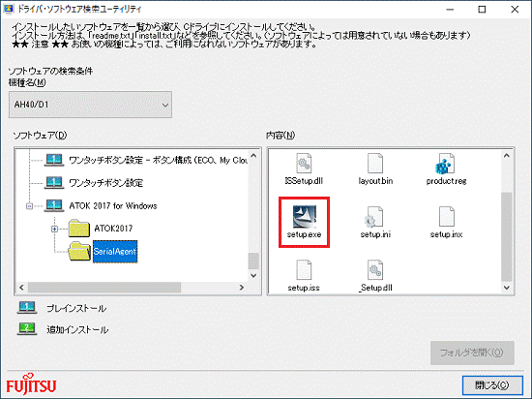
Task: Click the Fujitsu logo
Action: [31, 384]
